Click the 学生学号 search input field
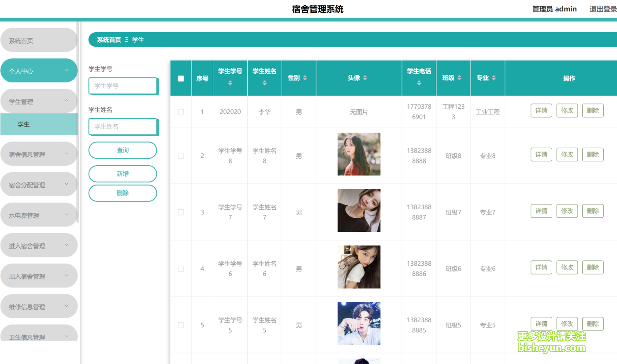Image resolution: width=617 pixels, height=364 pixels. 123,85
